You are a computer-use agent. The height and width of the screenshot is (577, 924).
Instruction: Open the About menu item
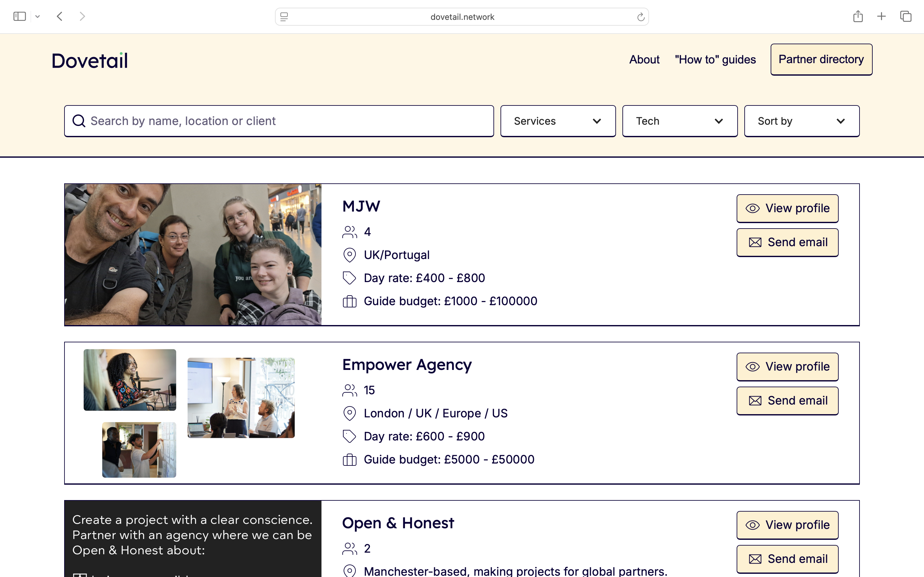pyautogui.click(x=644, y=60)
